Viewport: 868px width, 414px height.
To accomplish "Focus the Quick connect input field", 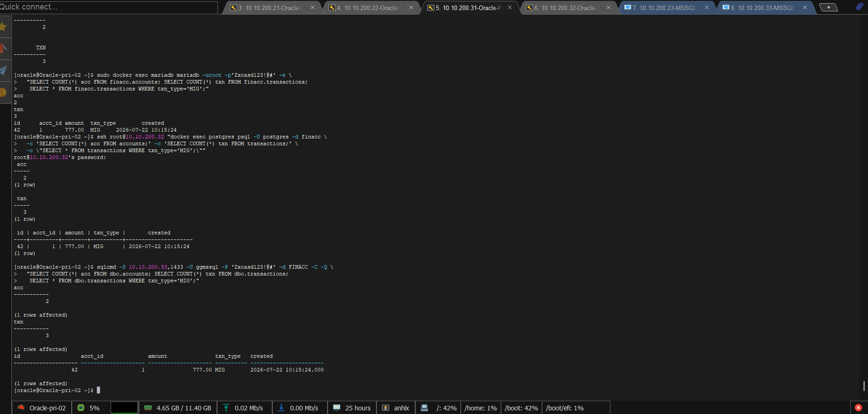I will (109, 7).
